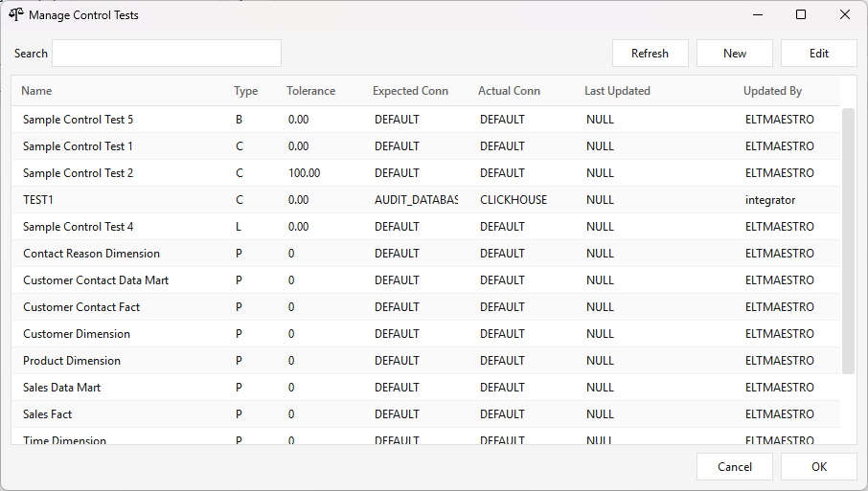Select Customer Contact Fact row
The width and height of the screenshot is (868, 491).
coord(425,307)
